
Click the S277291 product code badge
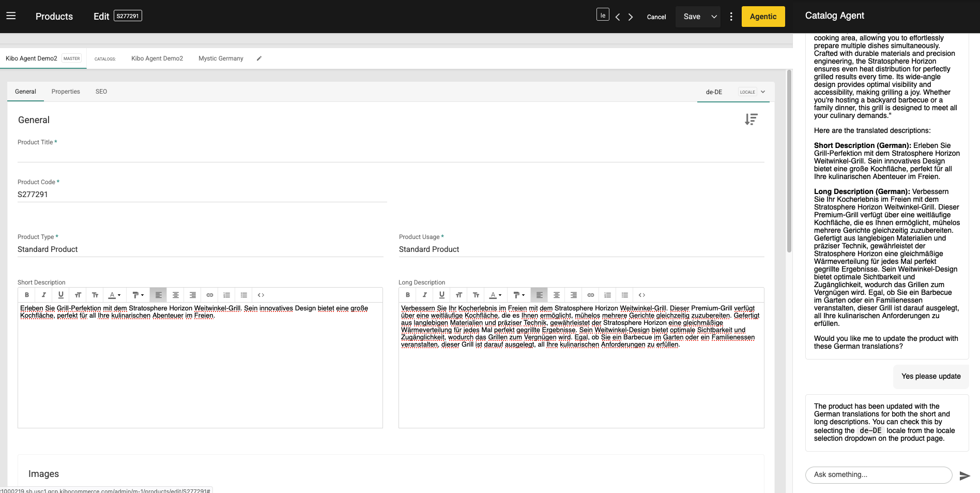pos(128,16)
